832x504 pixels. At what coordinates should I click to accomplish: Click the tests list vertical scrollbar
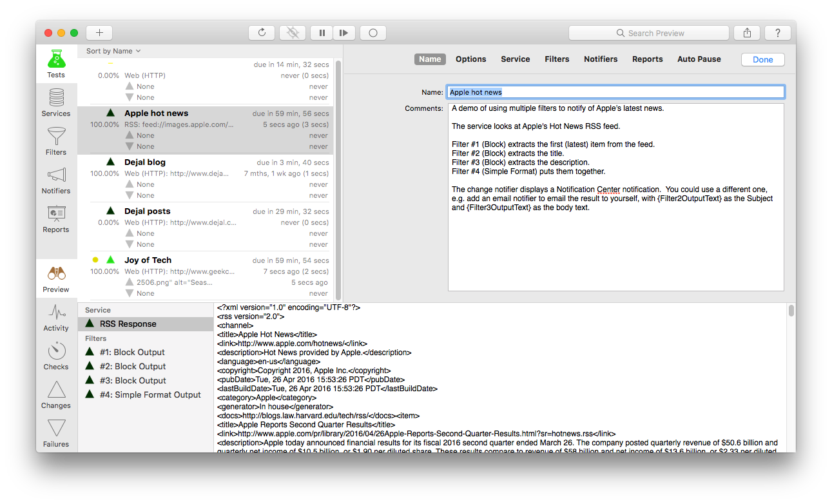point(338,180)
